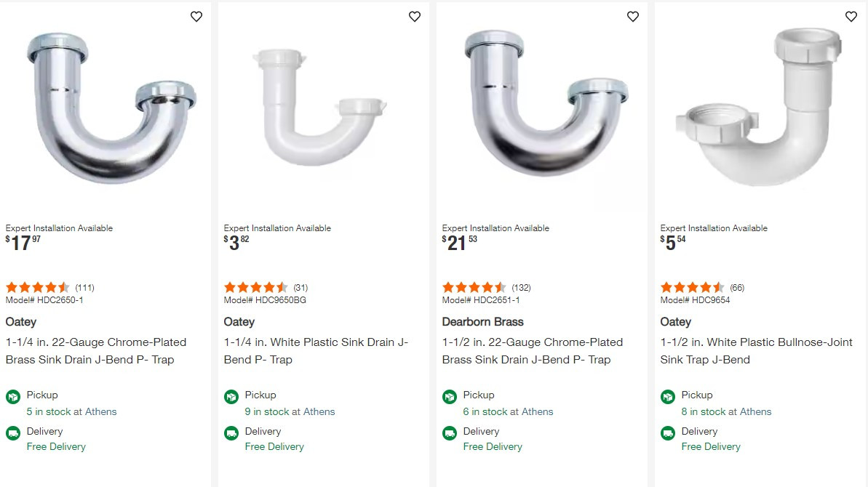Click pickup icon for $5.54 bullnose trap
The height and width of the screenshot is (487, 868).
pos(668,397)
